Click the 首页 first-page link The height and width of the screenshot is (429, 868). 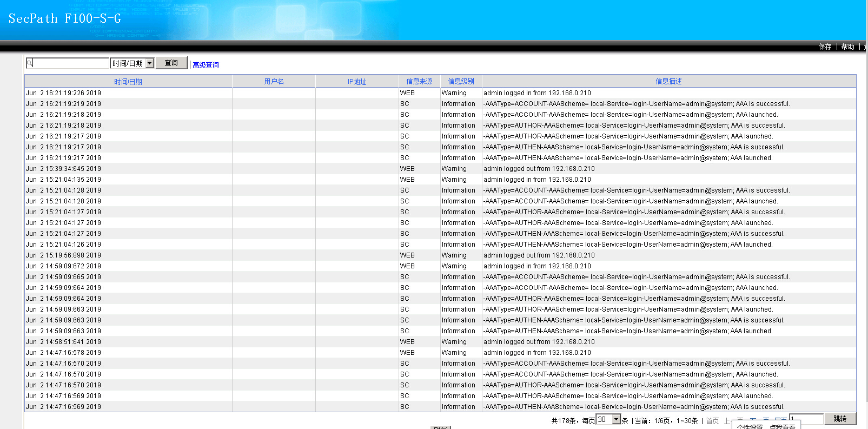click(713, 421)
